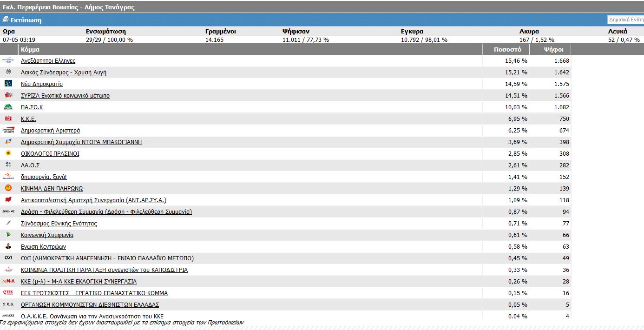
Task: Click the Γραμμένοι value 14.165
Action: [x=215, y=40]
